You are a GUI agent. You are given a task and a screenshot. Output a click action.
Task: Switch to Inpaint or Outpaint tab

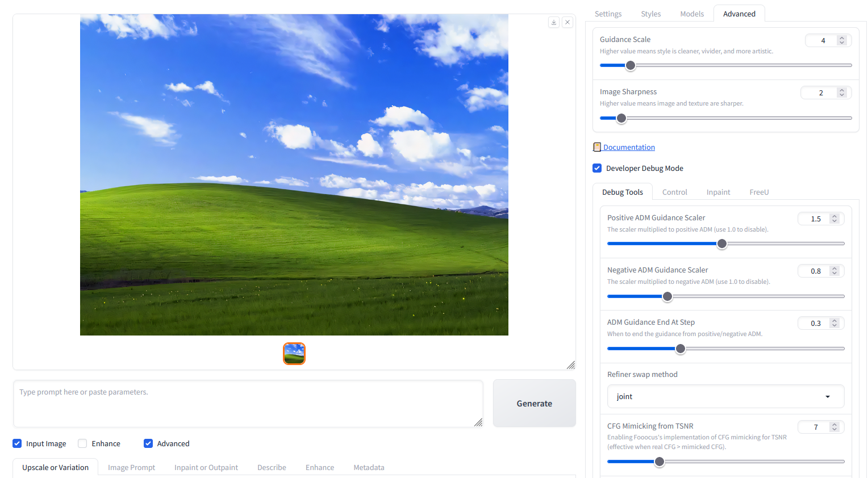(x=206, y=467)
